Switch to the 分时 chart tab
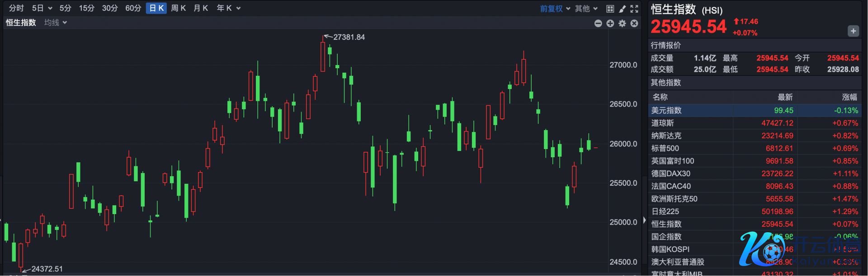 pos(16,8)
